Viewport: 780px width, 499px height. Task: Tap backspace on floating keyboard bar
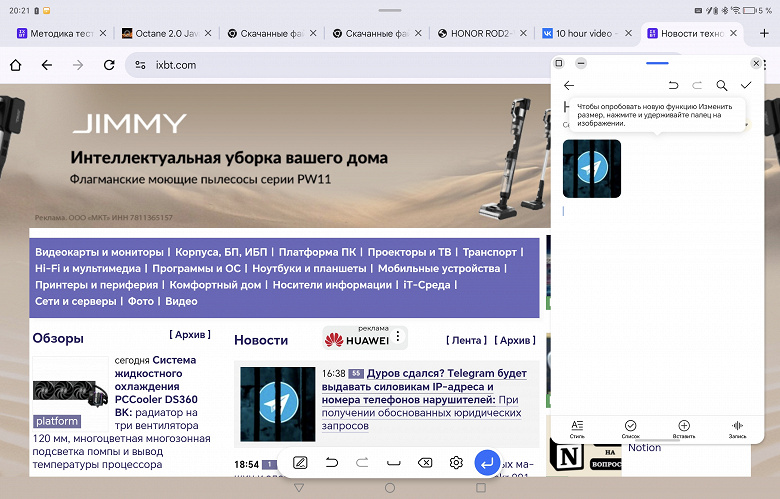(x=425, y=463)
